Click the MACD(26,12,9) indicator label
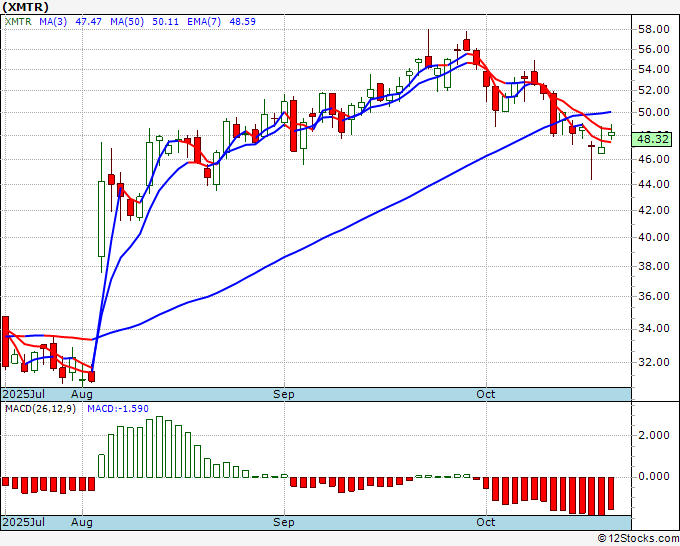Screen dimensions: 680x546 pyautogui.click(x=40, y=409)
